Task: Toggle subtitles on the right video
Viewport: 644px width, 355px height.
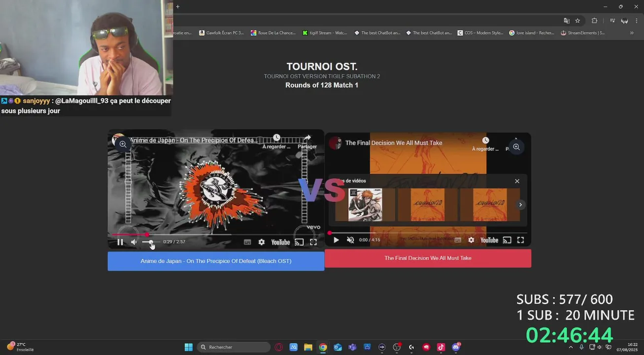Action: (458, 240)
